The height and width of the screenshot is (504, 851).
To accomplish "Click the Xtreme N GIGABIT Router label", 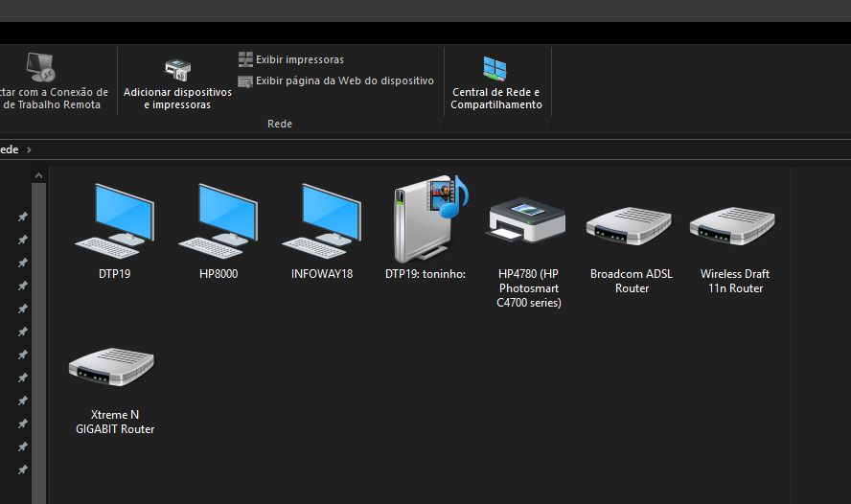I will [x=115, y=423].
